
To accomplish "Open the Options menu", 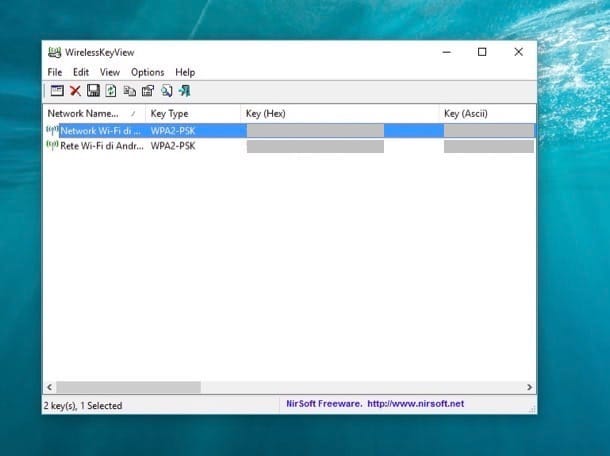I will pyautogui.click(x=147, y=72).
